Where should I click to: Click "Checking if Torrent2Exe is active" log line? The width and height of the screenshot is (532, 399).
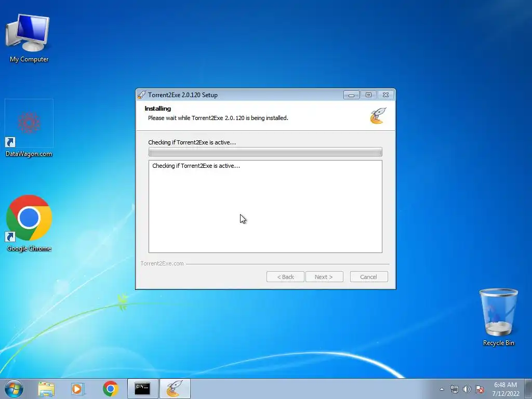tap(196, 166)
